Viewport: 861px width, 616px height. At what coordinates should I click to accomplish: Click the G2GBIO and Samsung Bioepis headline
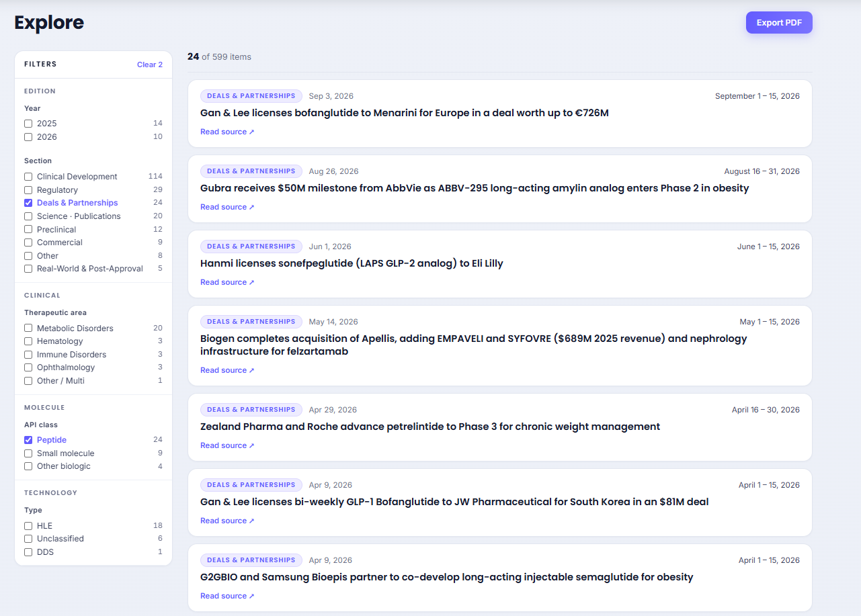coord(447,577)
